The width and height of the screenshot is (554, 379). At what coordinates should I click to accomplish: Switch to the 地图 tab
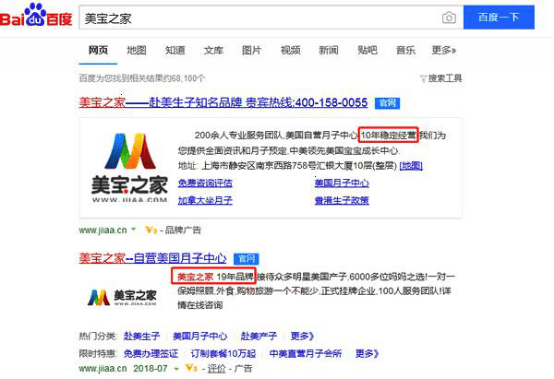(x=136, y=50)
